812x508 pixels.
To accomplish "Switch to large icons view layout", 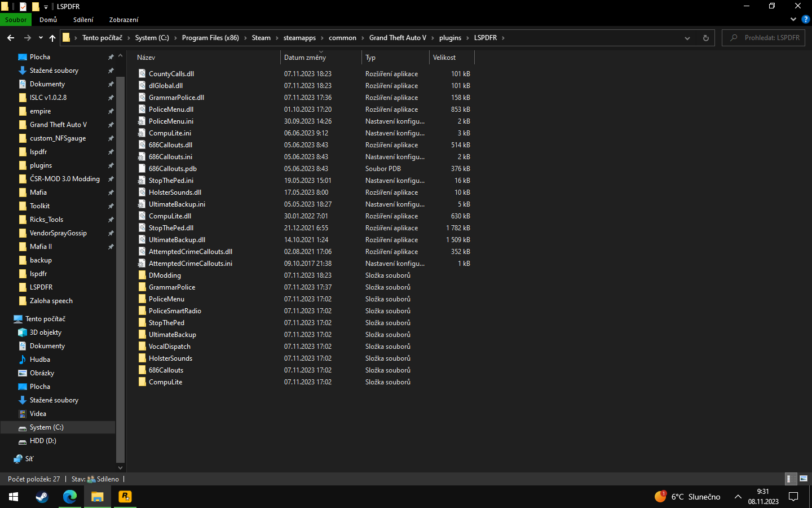I will [x=804, y=479].
